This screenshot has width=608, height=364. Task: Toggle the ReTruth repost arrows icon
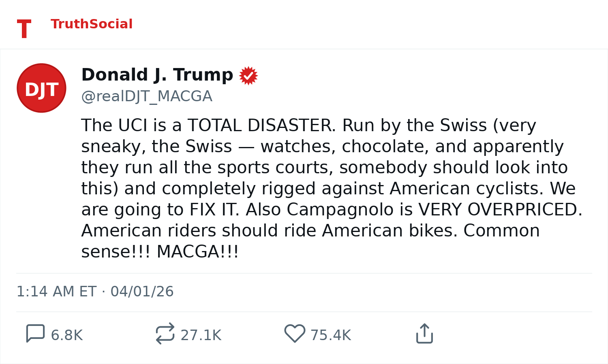tap(165, 334)
